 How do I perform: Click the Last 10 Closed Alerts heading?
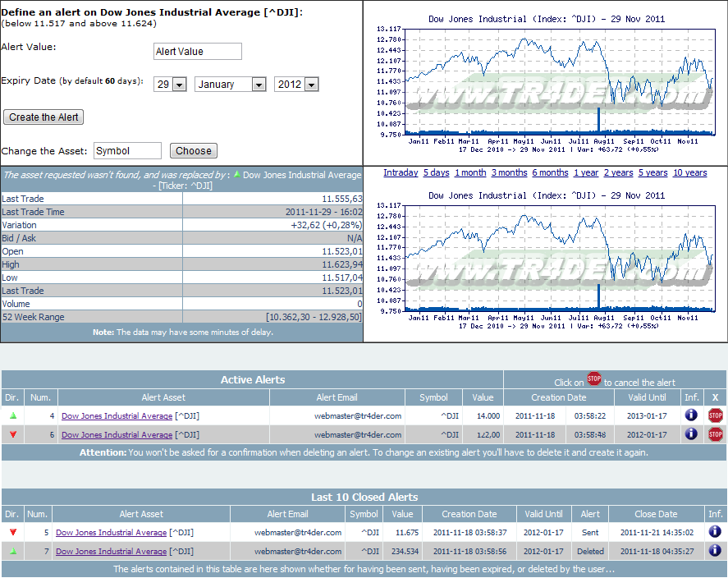click(x=364, y=498)
